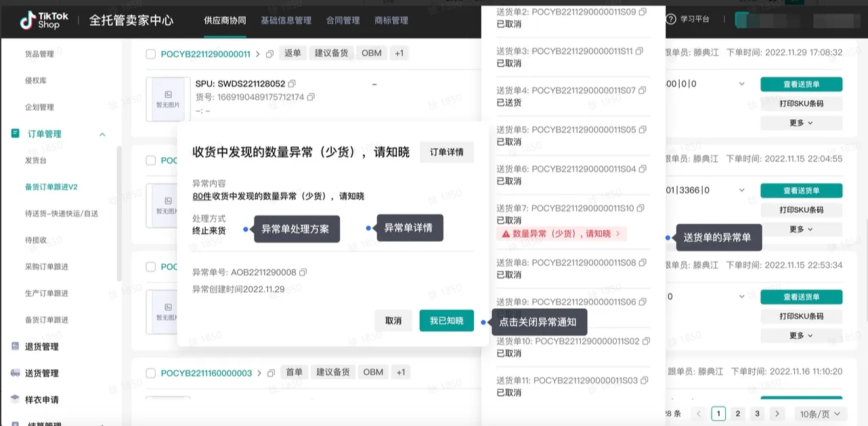This screenshot has height=426, width=868.
Task: Copy order number POCYB2211290000011
Action: pyautogui.click(x=269, y=54)
